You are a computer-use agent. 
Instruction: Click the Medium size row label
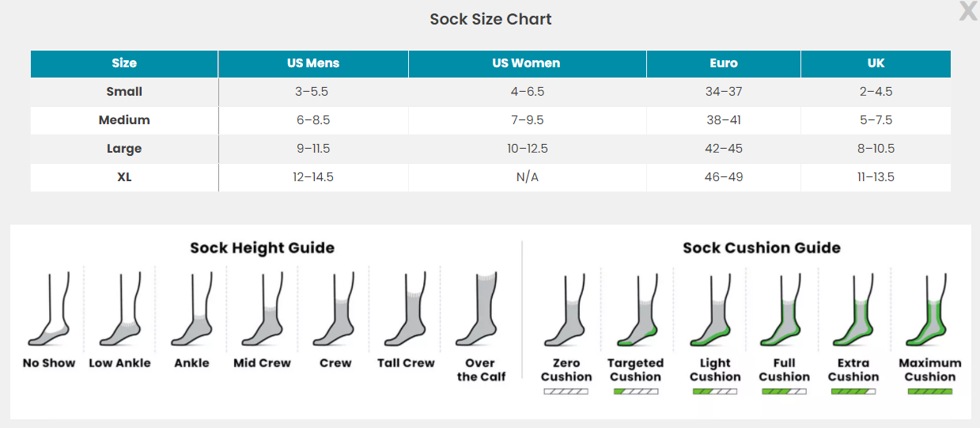tap(124, 120)
